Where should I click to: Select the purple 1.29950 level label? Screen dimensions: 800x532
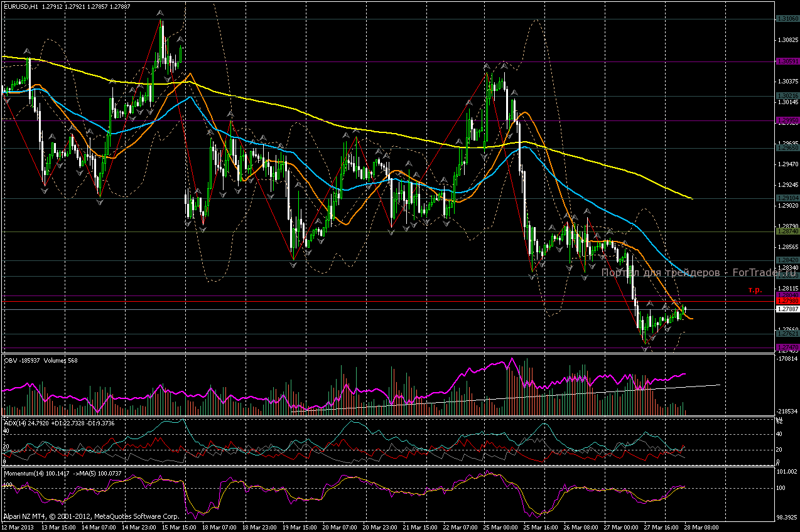click(x=787, y=120)
